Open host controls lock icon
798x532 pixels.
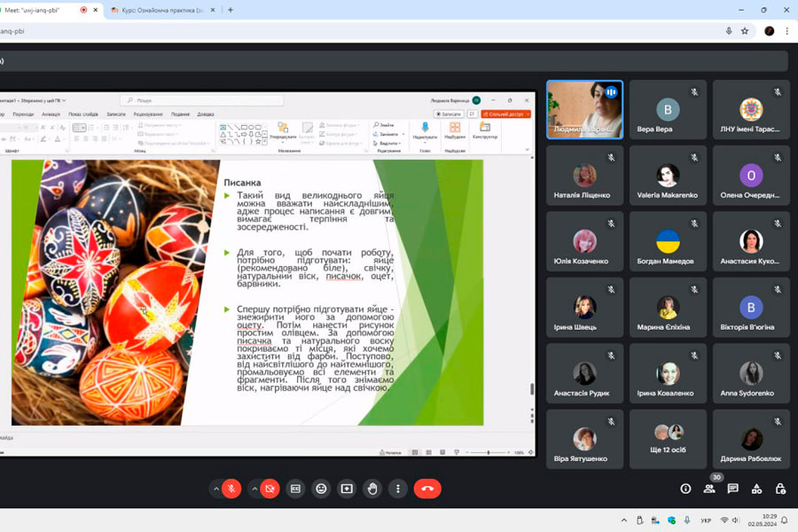[x=780, y=489]
